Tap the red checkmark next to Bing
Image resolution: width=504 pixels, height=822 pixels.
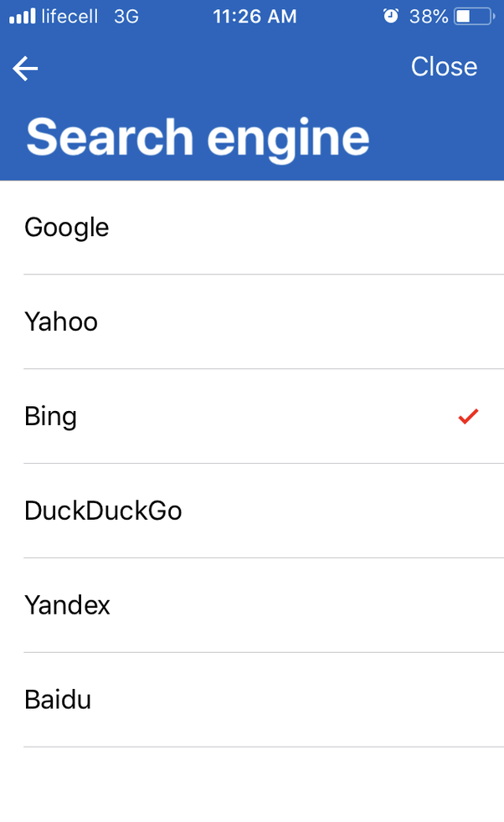[467, 416]
